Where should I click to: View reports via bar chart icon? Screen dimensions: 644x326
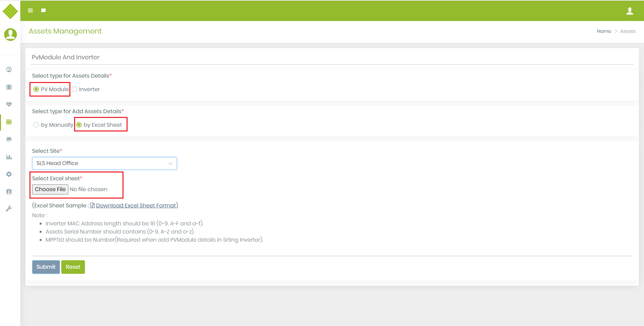[x=8, y=157]
